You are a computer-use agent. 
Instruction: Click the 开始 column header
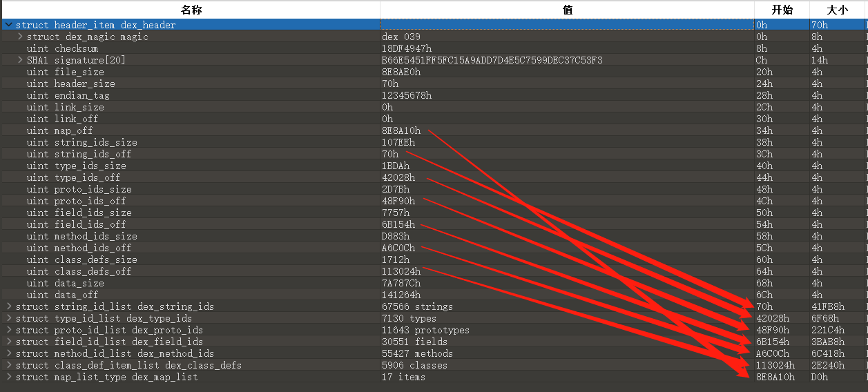tap(782, 10)
